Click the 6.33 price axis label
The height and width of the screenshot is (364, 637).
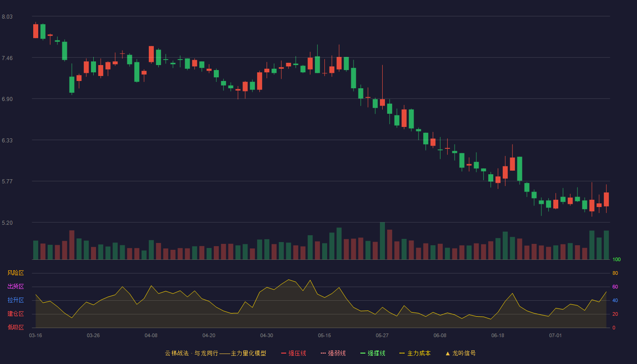pyautogui.click(x=7, y=141)
